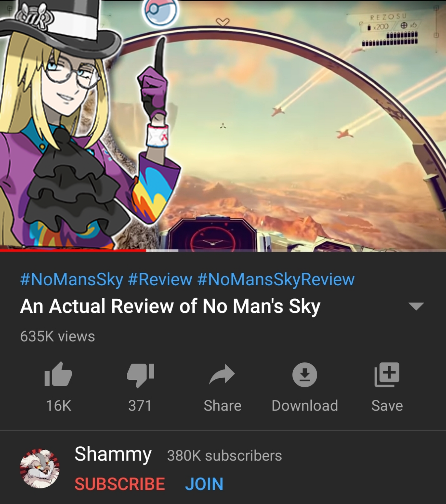Image resolution: width=446 pixels, height=504 pixels.
Task: Tap the Share arrow icon
Action: [x=222, y=374]
